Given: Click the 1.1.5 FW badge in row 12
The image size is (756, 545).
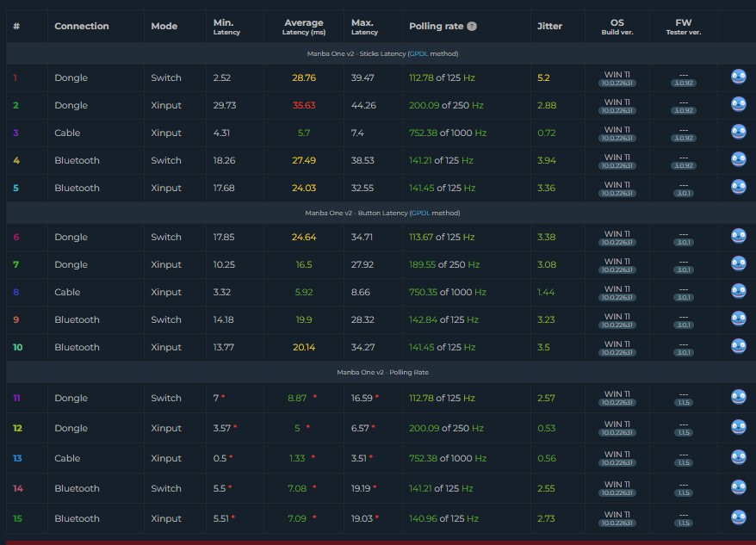Looking at the screenshot, I should [684, 432].
